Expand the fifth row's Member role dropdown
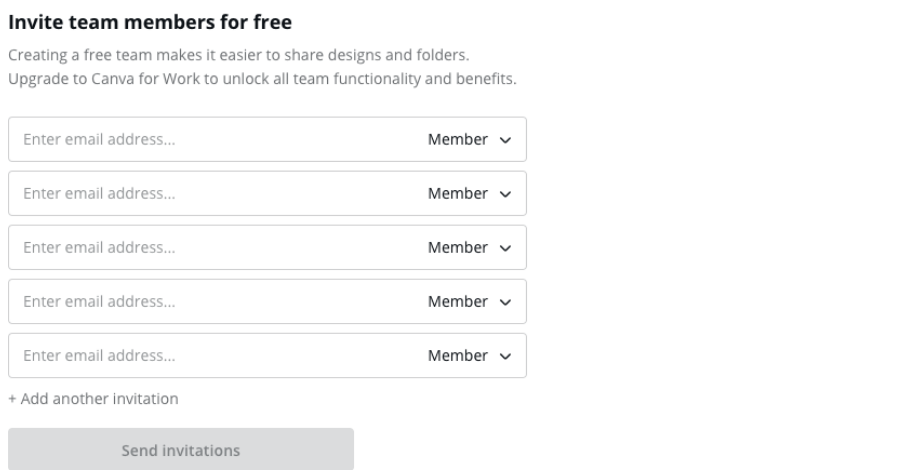900x470 pixels. click(468, 356)
